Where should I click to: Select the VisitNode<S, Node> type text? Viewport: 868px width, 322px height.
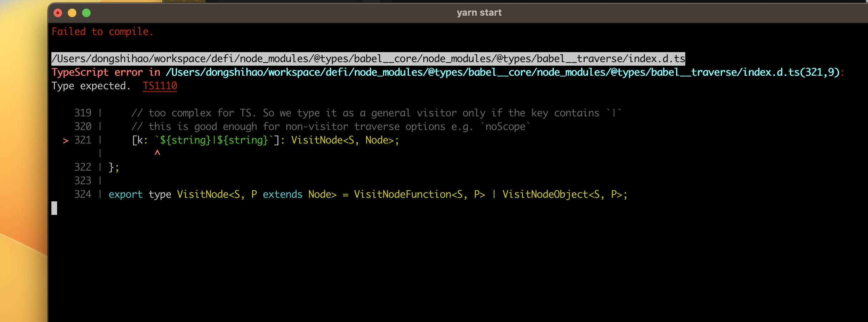click(344, 140)
